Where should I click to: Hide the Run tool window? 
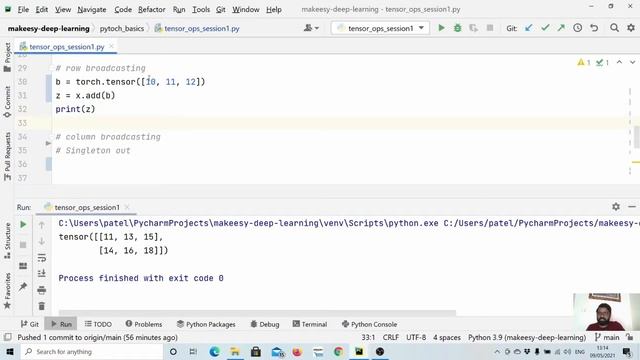coord(632,207)
